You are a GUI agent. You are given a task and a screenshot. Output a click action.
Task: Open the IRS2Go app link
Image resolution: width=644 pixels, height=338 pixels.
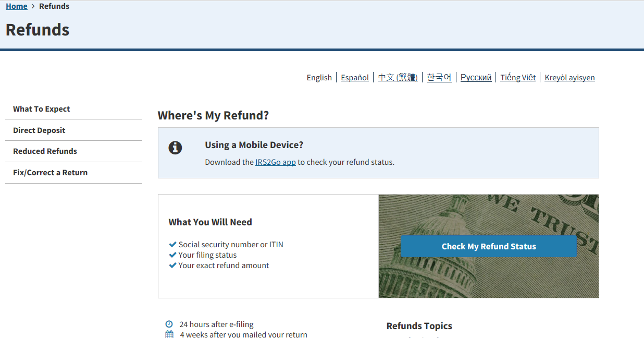coord(275,162)
